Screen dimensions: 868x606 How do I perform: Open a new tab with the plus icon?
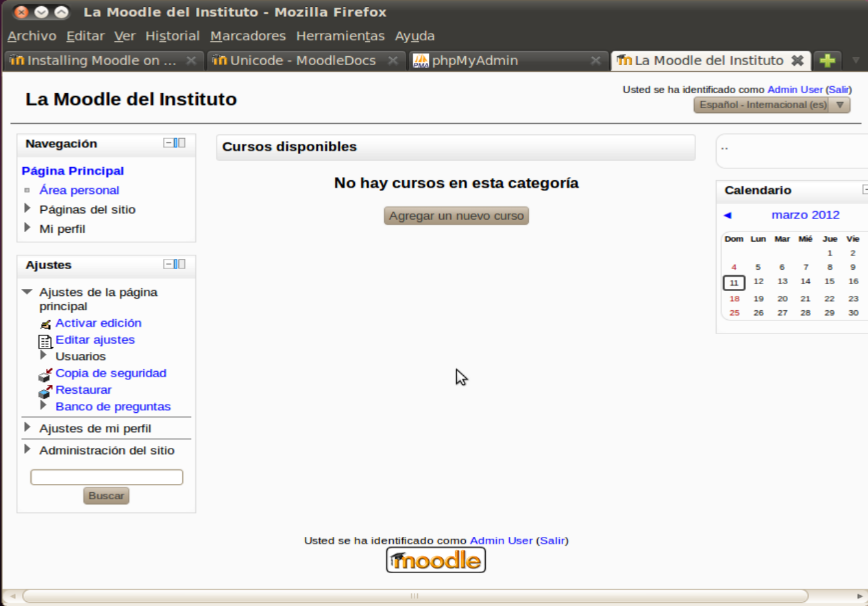point(828,60)
